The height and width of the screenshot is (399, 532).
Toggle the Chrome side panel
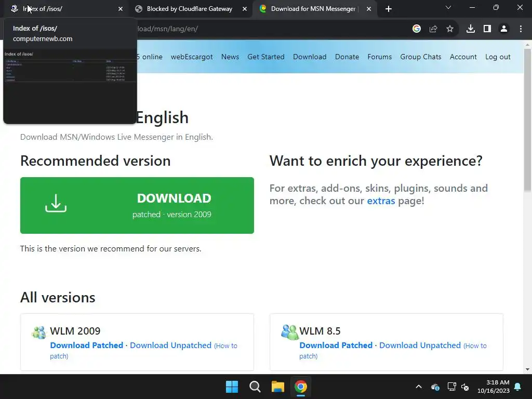tap(487, 29)
